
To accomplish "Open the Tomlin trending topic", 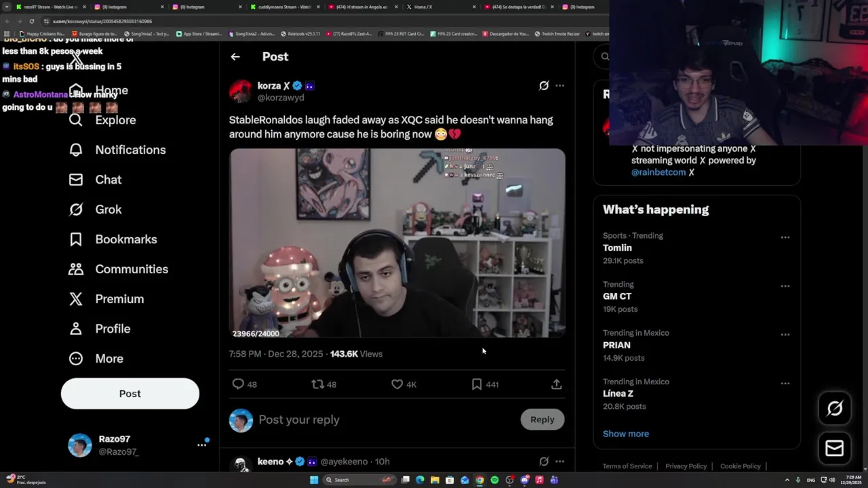I will click(617, 248).
